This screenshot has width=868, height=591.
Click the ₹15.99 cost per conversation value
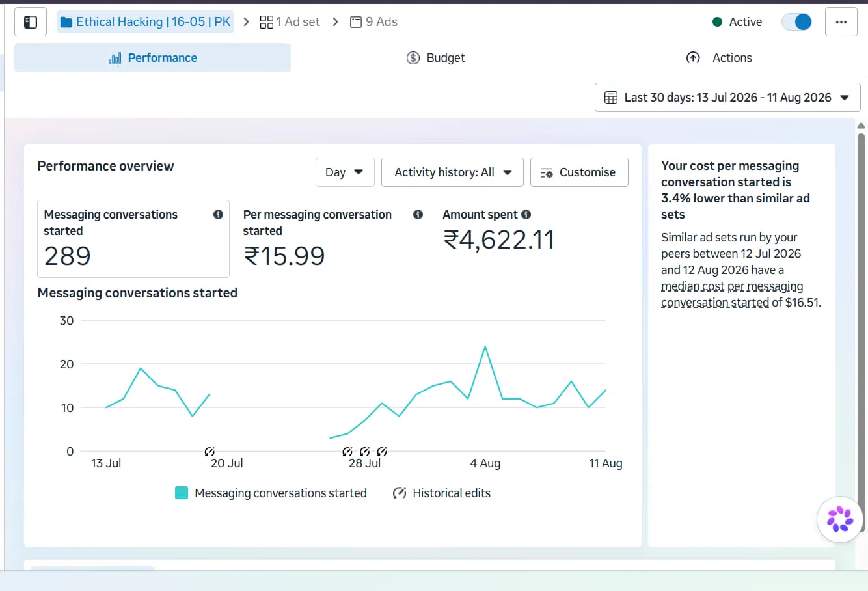(284, 256)
